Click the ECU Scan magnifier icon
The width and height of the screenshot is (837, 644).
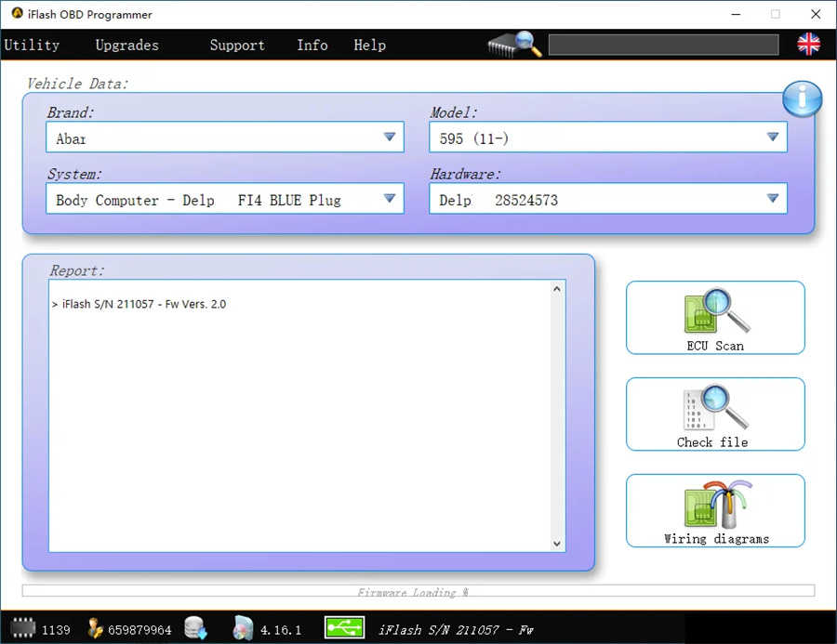click(x=717, y=310)
